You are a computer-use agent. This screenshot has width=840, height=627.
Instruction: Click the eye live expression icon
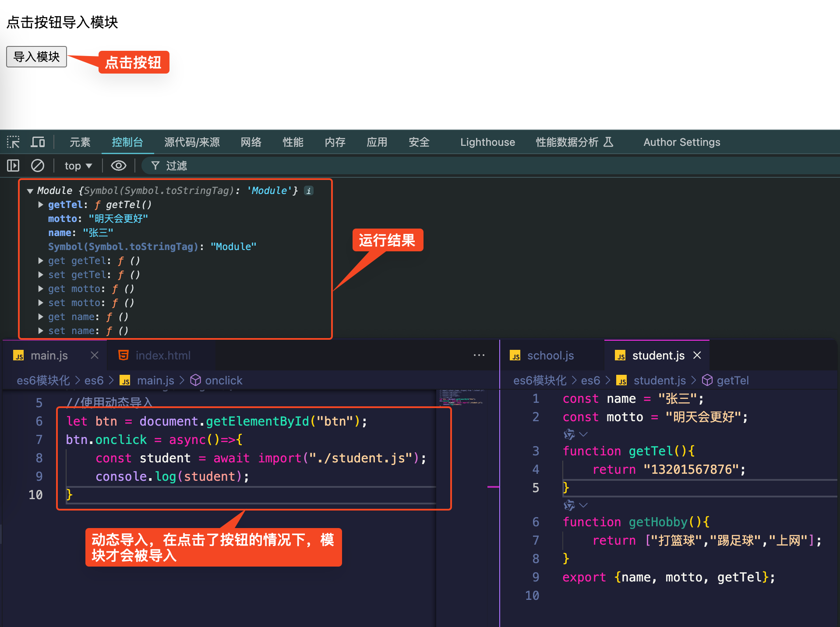(118, 166)
